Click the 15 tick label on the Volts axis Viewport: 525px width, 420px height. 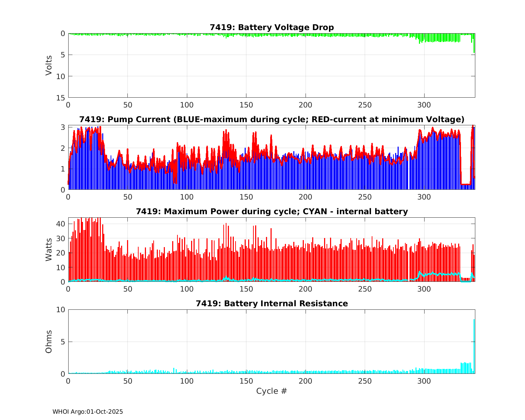click(x=61, y=98)
